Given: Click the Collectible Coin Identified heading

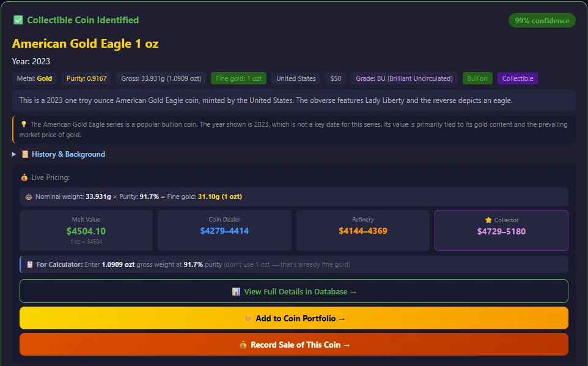Looking at the screenshot, I should tap(83, 20).
